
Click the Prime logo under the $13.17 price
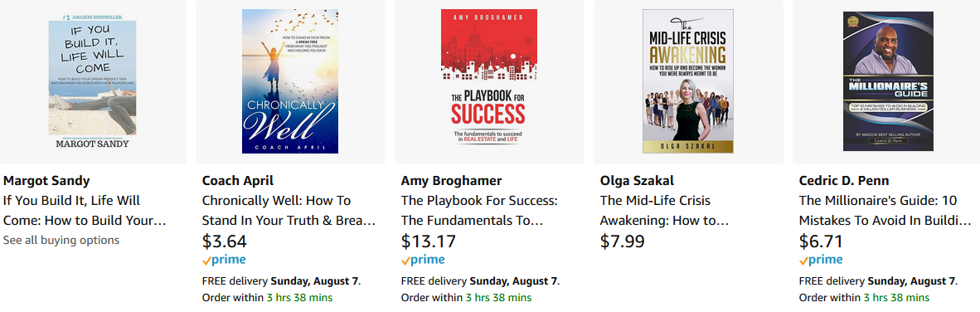pyautogui.click(x=423, y=260)
